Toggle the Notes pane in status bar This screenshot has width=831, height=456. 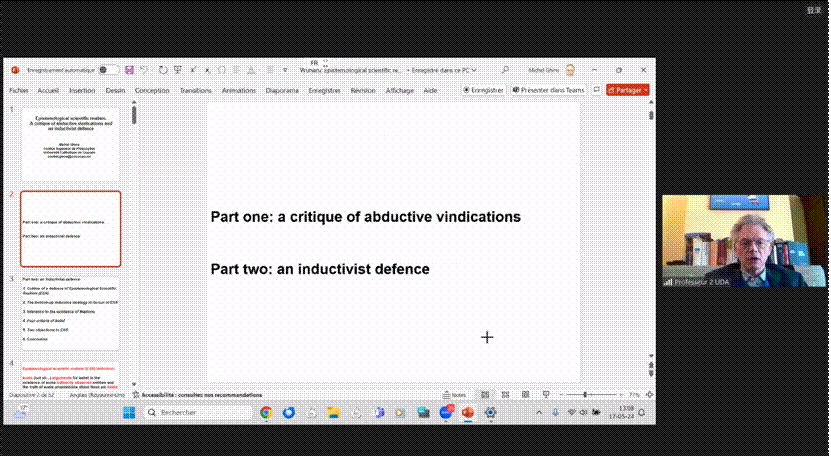[456, 395]
